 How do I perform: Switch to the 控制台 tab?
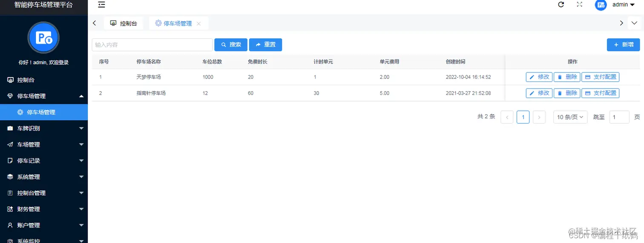(124, 23)
